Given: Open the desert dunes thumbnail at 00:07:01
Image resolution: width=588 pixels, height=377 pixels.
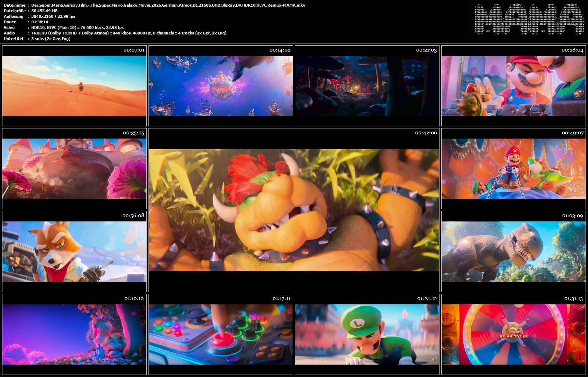Looking at the screenshot, I should tap(74, 86).
